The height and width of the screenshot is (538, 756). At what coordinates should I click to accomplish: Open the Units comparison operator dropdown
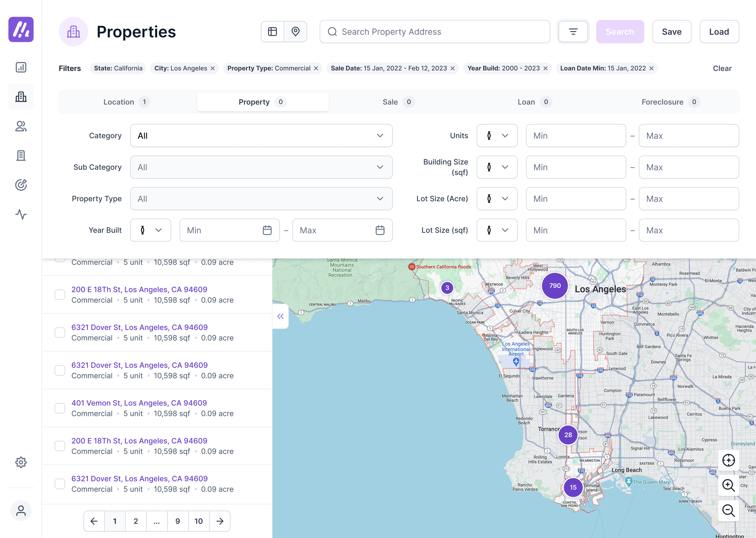click(x=497, y=136)
